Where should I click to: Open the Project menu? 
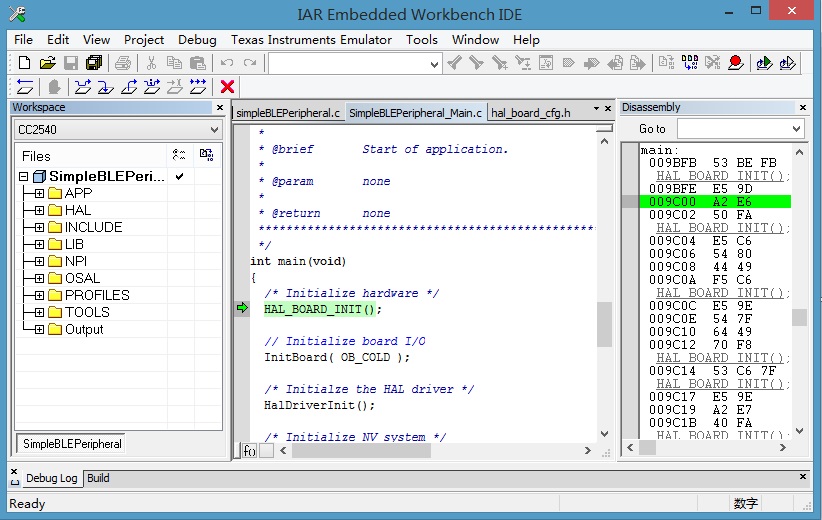coord(144,40)
